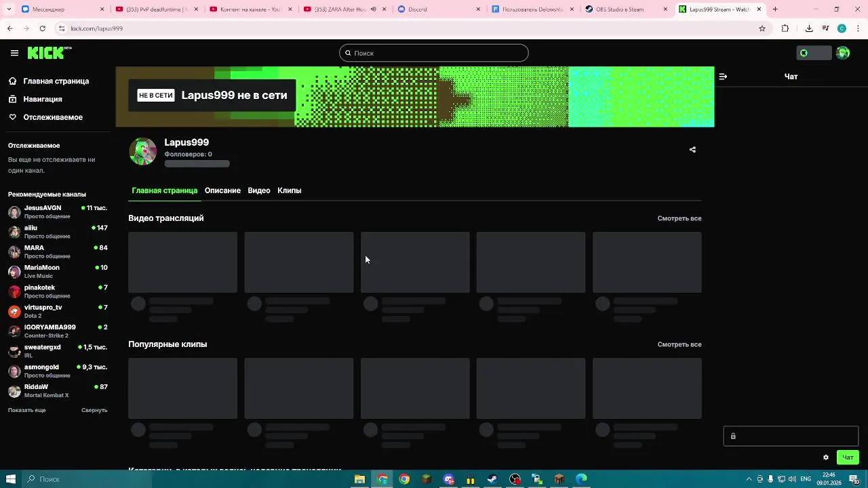Click the Lapus999 channel profile picture

pos(142,152)
